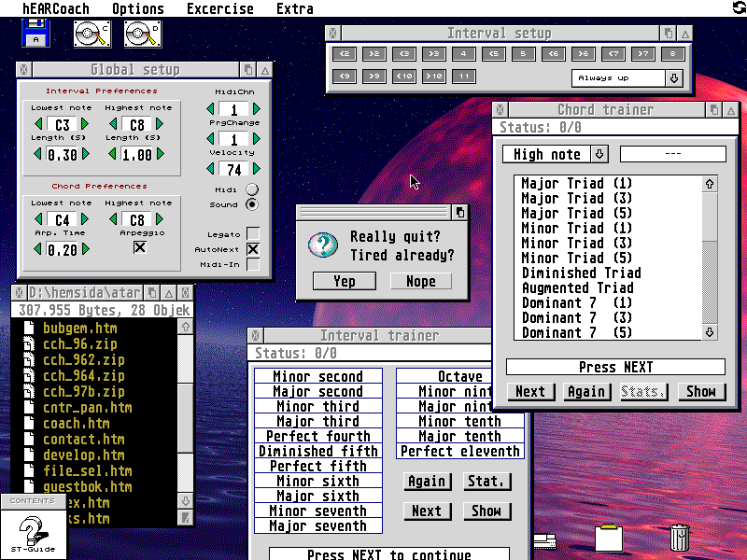Image resolution: width=747 pixels, height=560 pixels.
Task: Confirm quitting with Yep
Action: [x=345, y=281]
